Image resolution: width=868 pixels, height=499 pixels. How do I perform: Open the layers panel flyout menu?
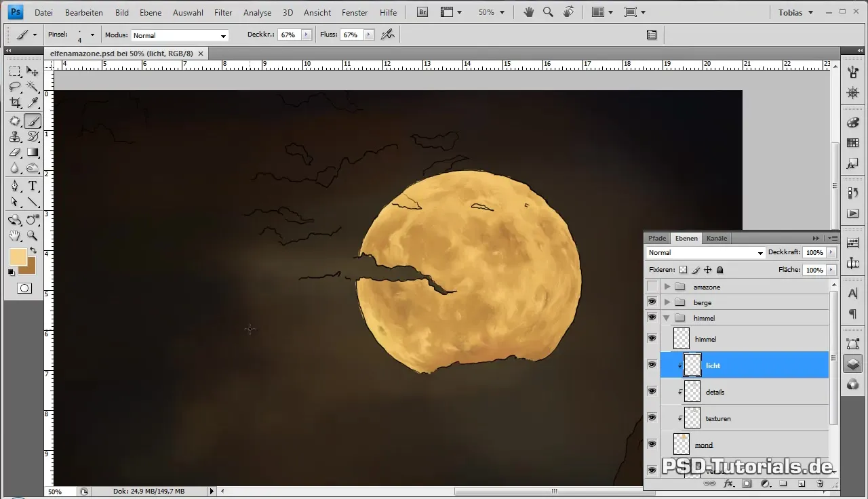tap(833, 238)
